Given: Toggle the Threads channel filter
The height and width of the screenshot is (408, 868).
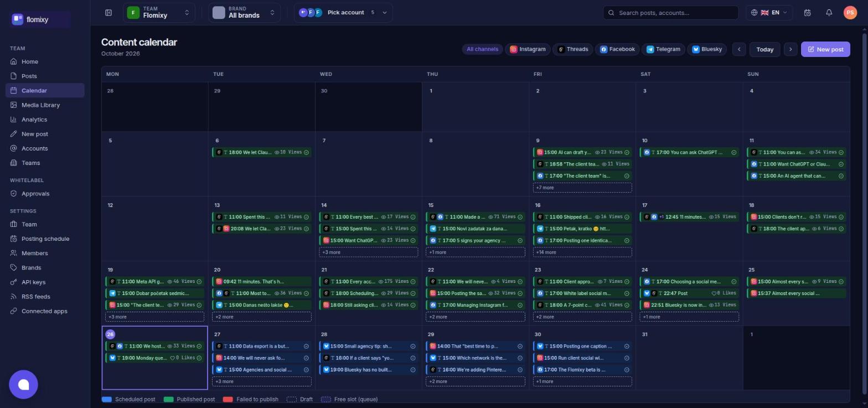Looking at the screenshot, I should point(572,49).
